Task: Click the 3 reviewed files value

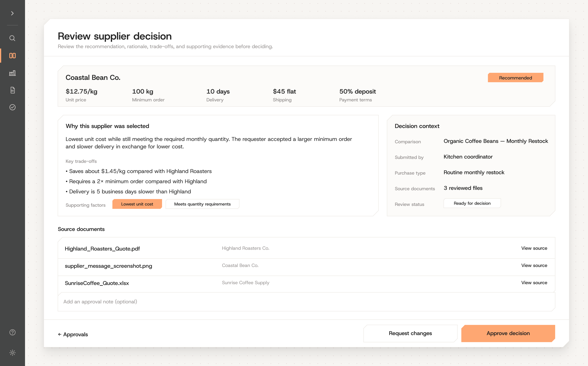Action: 463,188
